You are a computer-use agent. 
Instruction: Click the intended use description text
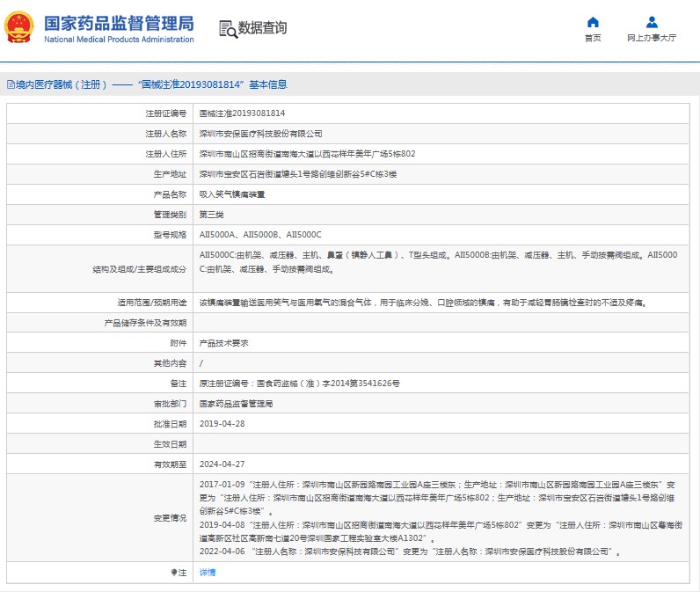coord(423,303)
